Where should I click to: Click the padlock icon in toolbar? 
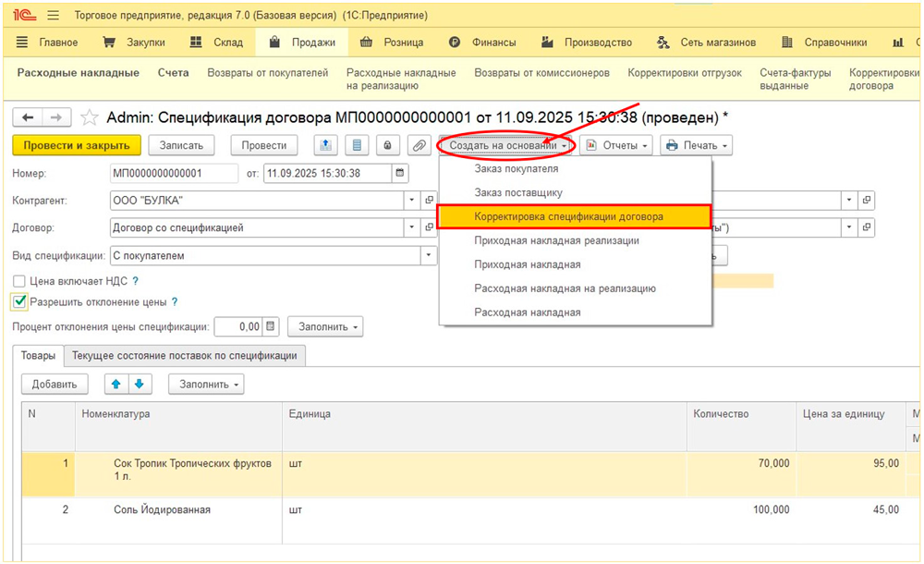pos(388,145)
